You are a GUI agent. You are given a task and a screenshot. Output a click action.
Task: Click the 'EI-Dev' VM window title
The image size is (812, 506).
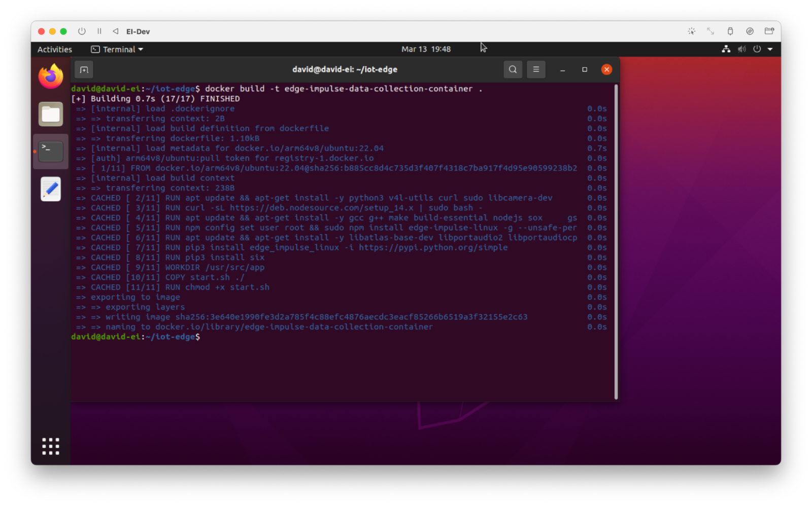tap(138, 31)
